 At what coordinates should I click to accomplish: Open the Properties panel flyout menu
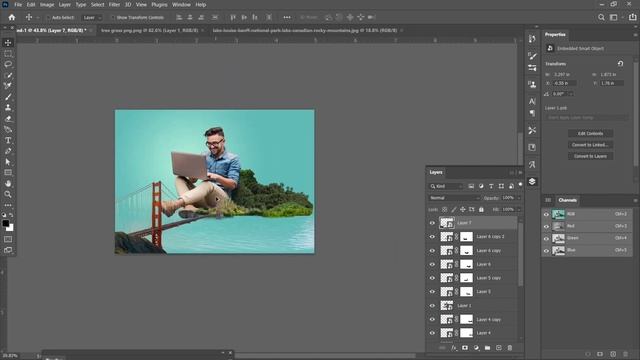pos(635,35)
